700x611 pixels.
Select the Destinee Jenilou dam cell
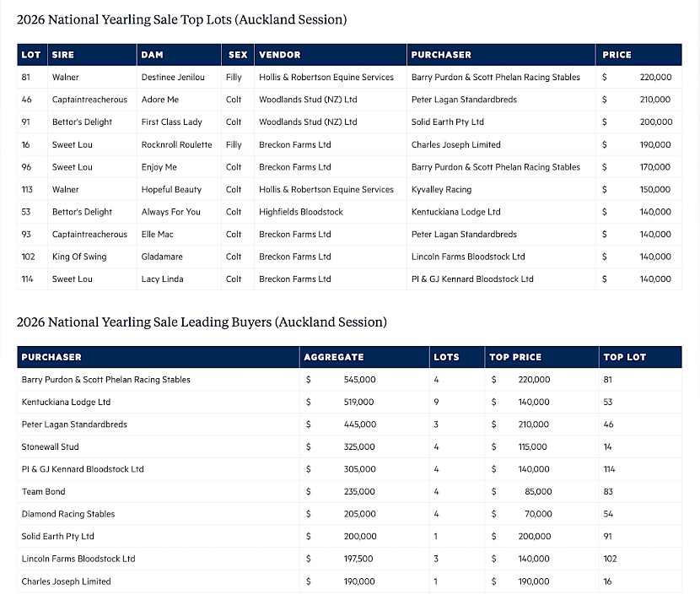point(173,77)
